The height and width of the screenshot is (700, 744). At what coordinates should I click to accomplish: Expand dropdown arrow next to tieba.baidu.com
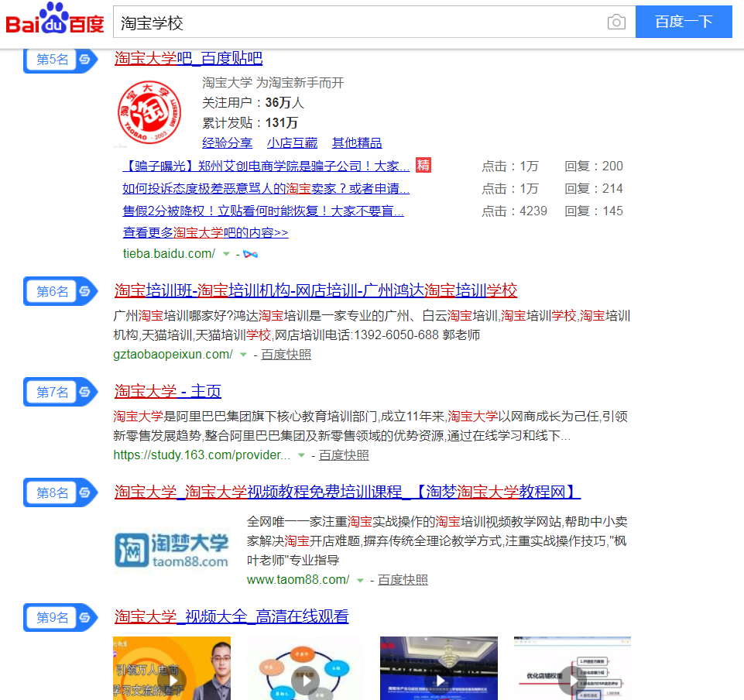[226, 255]
